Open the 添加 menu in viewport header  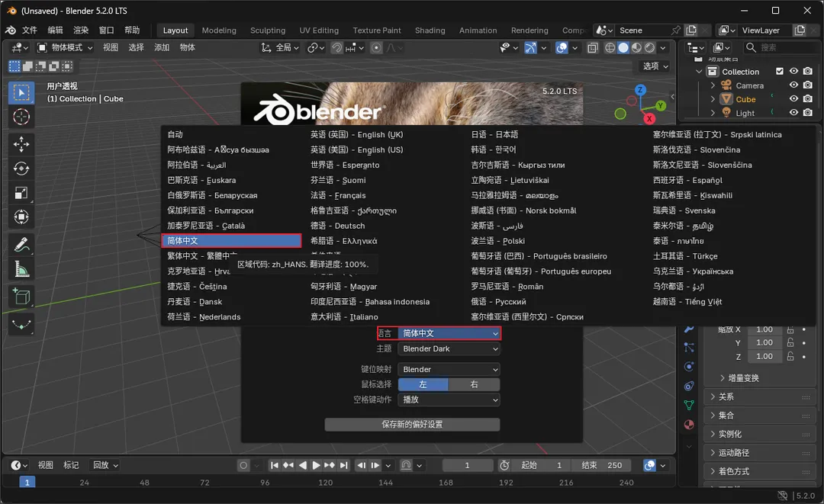pos(161,48)
